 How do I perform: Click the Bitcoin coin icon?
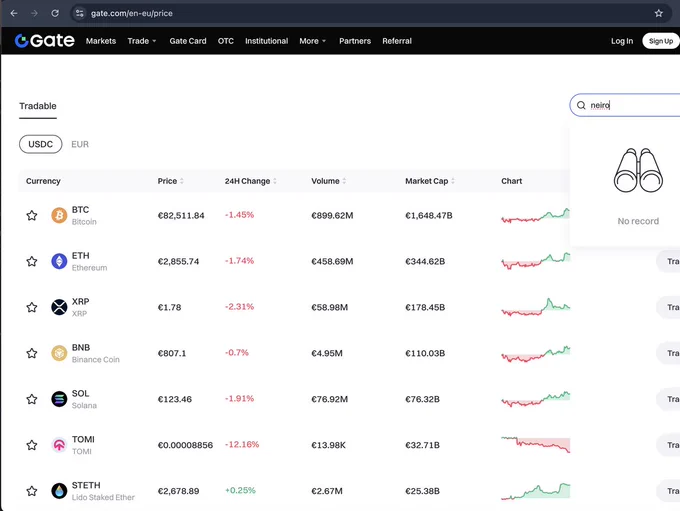[x=59, y=215]
